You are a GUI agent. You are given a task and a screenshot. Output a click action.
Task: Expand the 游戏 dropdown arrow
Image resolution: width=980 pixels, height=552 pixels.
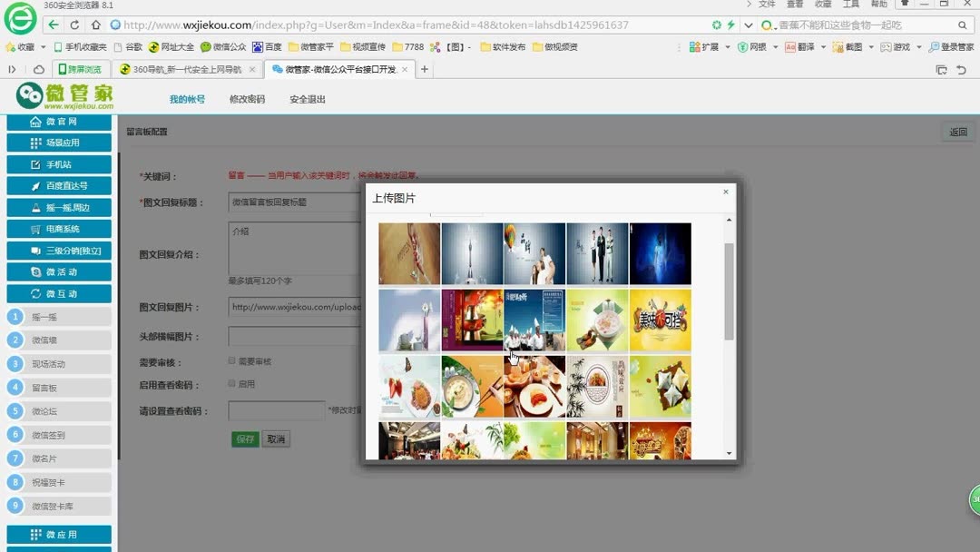919,46
